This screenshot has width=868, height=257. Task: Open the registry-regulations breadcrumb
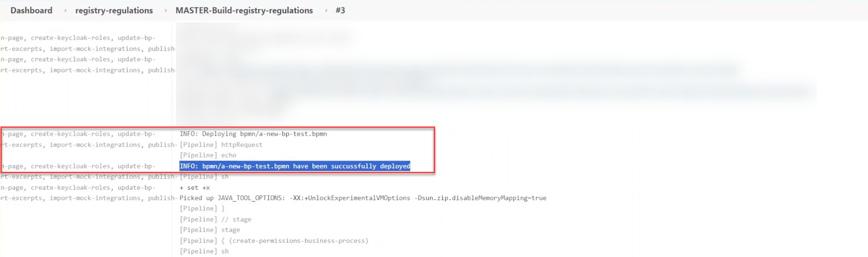click(114, 11)
